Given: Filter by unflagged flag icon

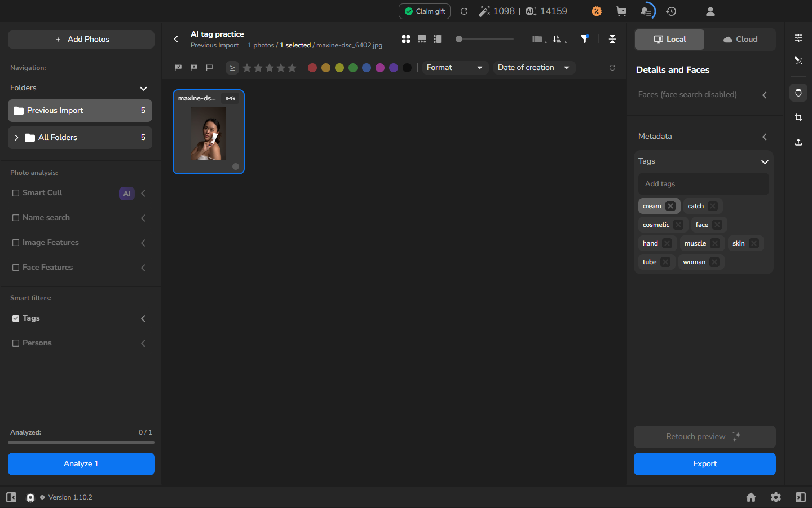Looking at the screenshot, I should tap(210, 68).
